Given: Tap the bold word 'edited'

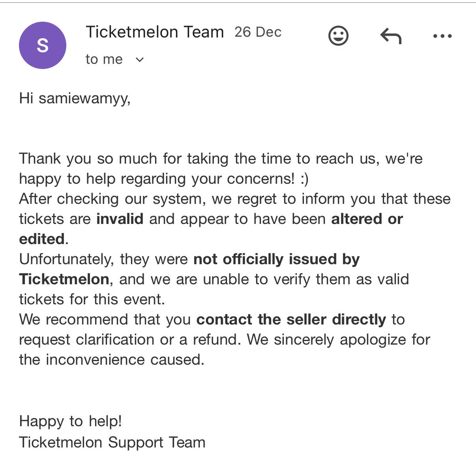Looking at the screenshot, I should [42, 239].
